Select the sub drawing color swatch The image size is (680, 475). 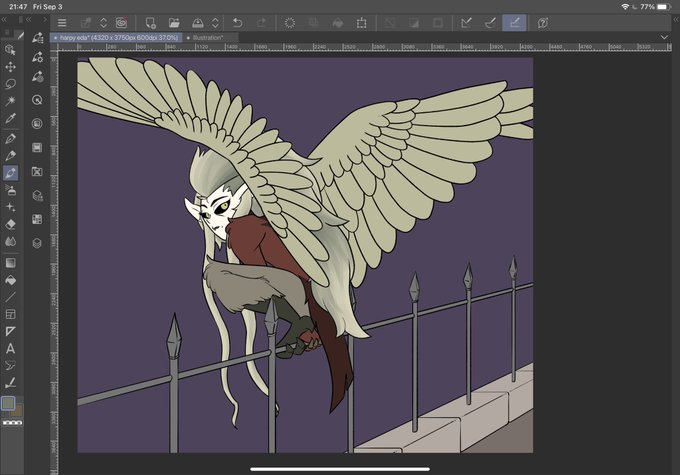(x=17, y=411)
